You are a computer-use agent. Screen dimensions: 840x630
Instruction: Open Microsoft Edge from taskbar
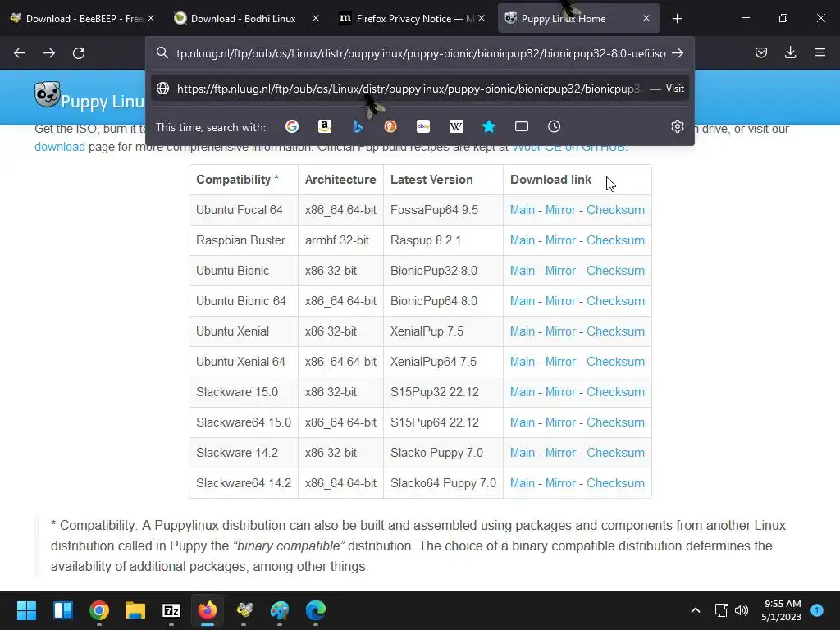pyautogui.click(x=316, y=610)
